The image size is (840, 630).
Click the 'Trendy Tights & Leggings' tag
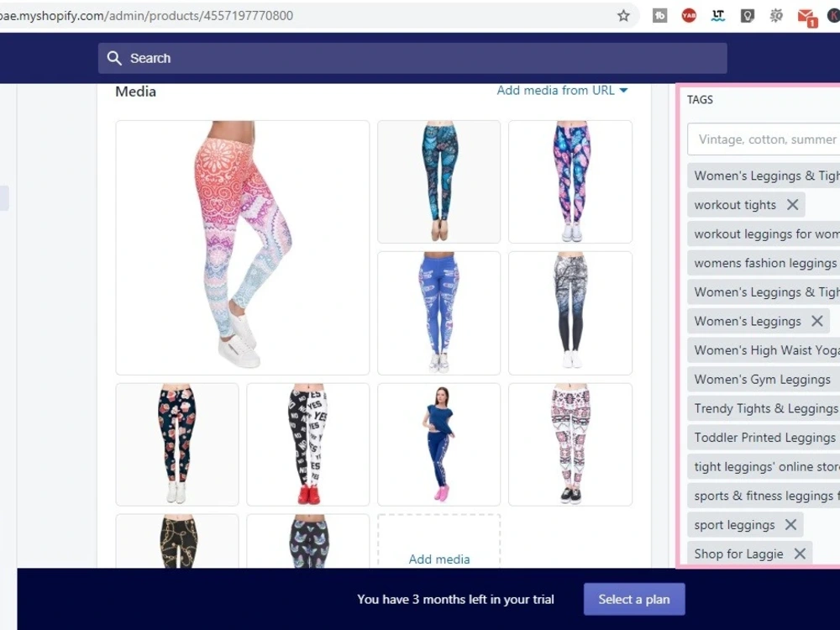click(765, 408)
